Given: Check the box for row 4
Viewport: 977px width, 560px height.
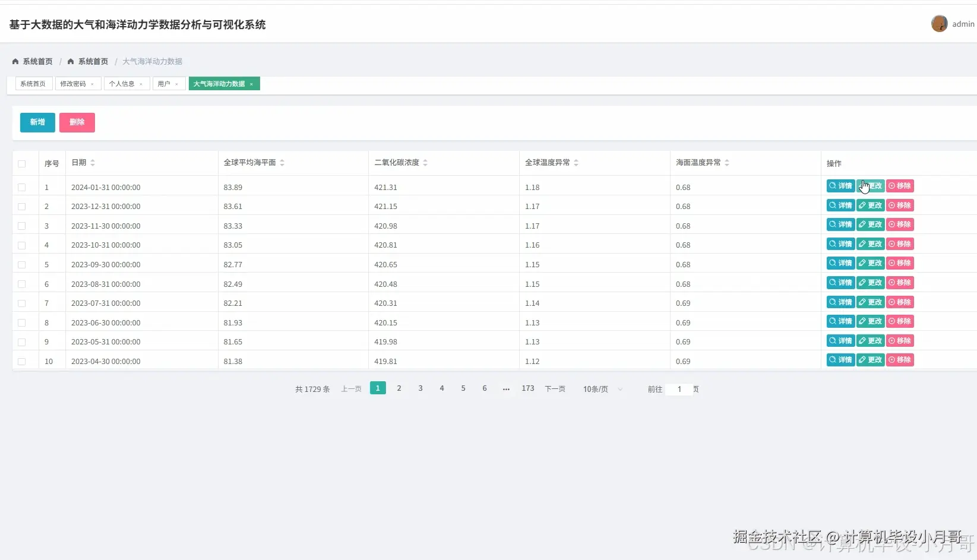Looking at the screenshot, I should (22, 245).
